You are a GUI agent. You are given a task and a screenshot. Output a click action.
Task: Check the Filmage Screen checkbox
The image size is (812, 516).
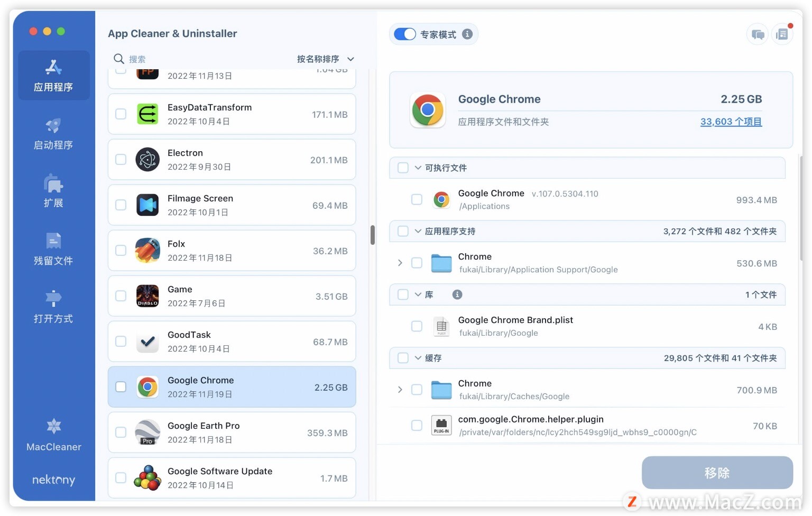pos(121,205)
